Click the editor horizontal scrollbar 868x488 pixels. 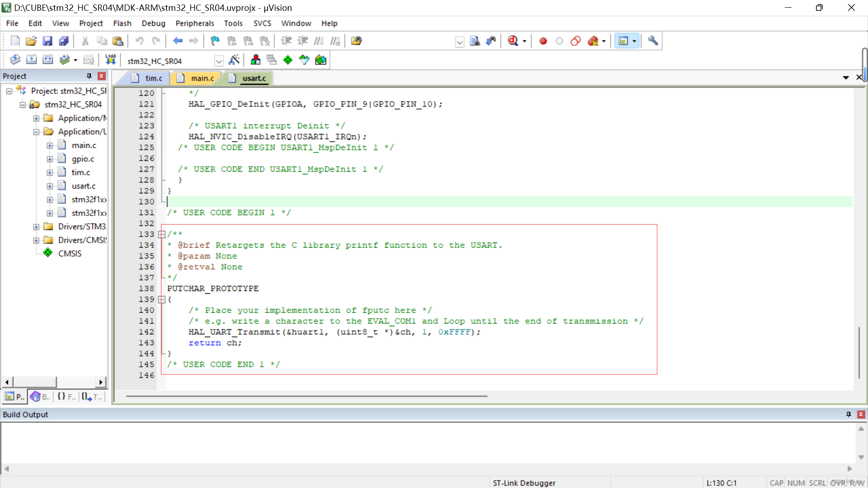(x=307, y=396)
